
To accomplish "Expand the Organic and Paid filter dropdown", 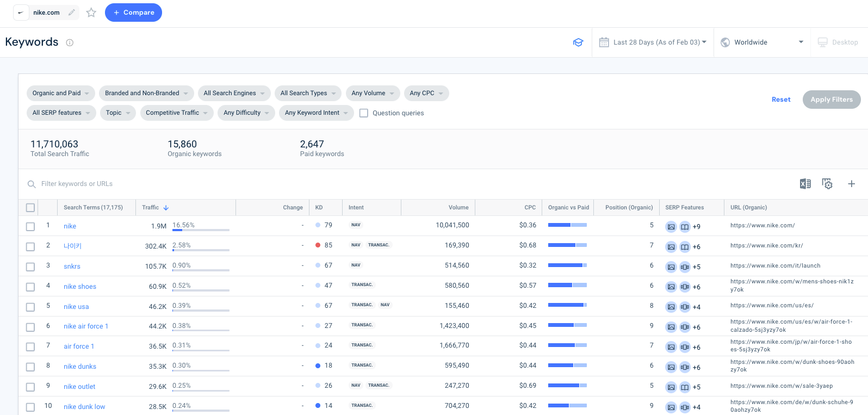I will pyautogui.click(x=60, y=93).
